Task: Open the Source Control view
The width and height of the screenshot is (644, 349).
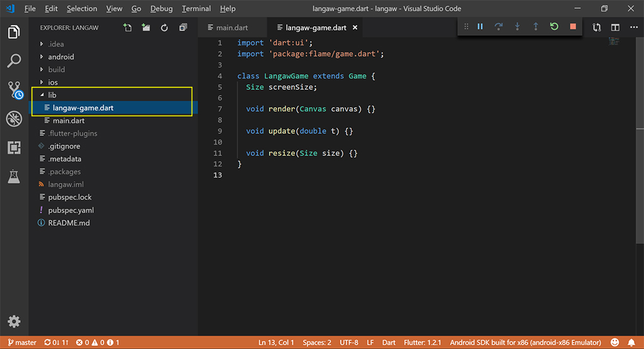Action: (x=14, y=90)
